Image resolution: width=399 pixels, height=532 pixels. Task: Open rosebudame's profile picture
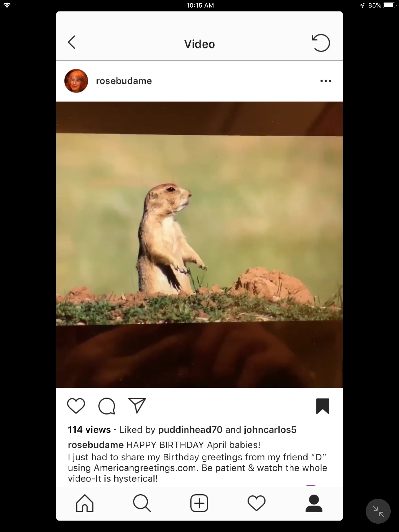click(76, 81)
